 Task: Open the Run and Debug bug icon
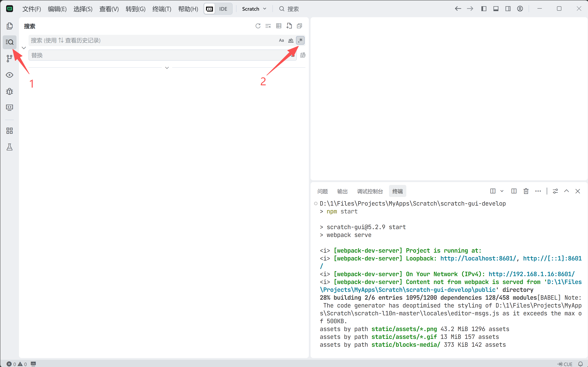[9, 91]
